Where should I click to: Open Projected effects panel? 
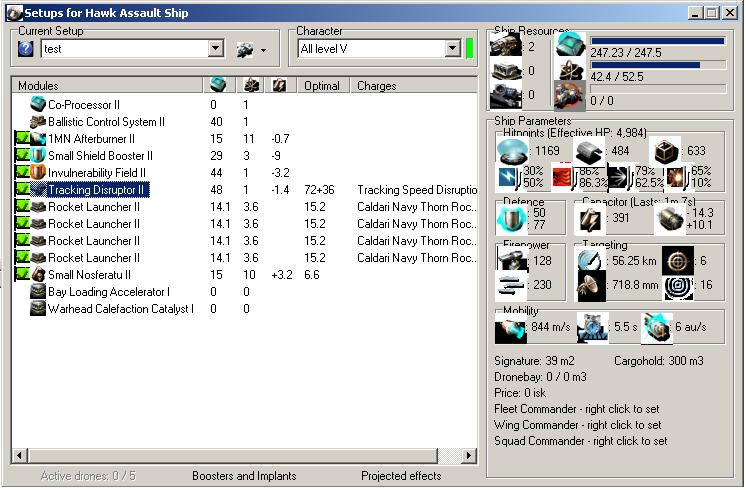click(x=401, y=476)
